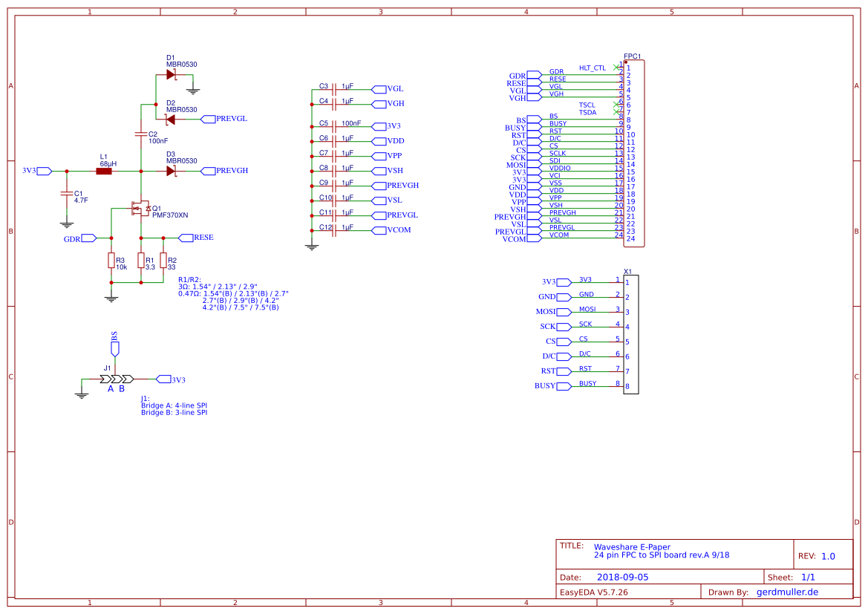This screenshot has height=614, width=868.
Task: Click the REV value '1.0'
Action: pos(828,556)
